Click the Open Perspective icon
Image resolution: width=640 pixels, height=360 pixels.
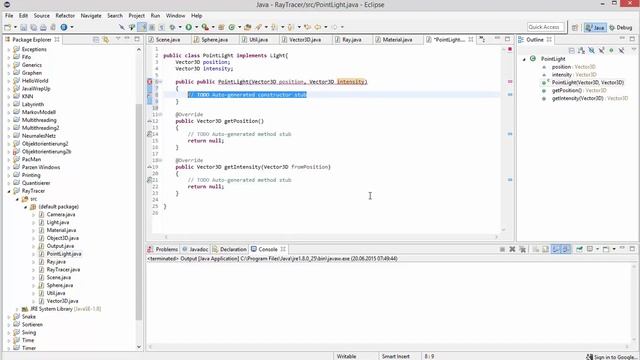click(575, 27)
